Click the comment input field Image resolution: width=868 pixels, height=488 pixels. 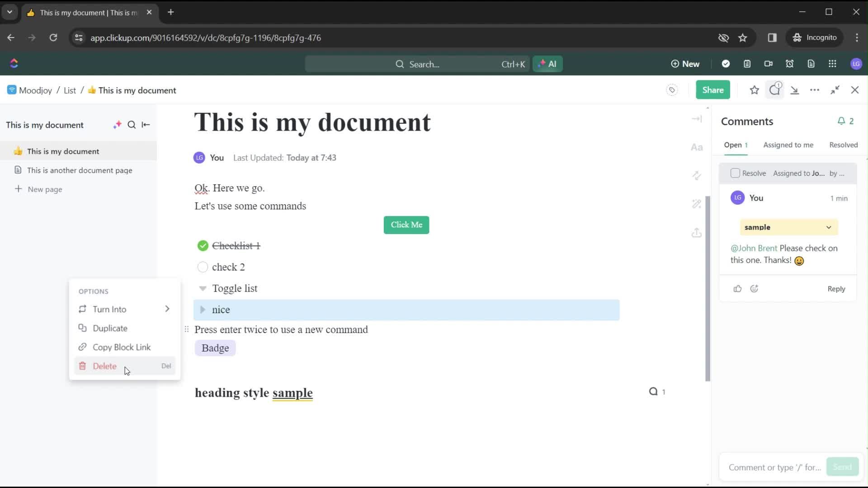[775, 467]
